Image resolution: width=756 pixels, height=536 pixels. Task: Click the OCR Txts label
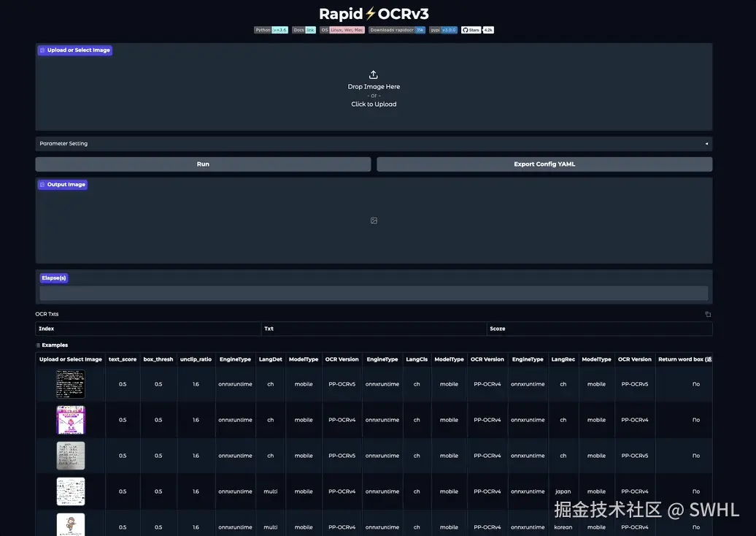[x=47, y=314]
